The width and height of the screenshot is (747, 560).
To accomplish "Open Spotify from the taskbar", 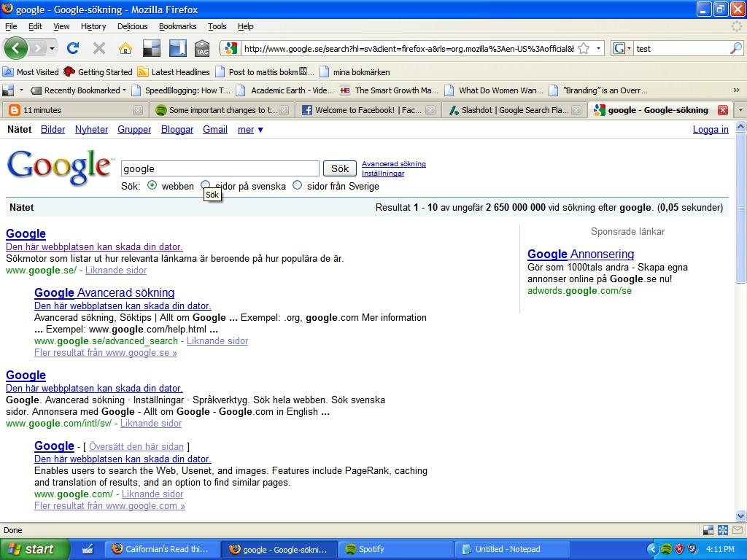I will [x=396, y=549].
